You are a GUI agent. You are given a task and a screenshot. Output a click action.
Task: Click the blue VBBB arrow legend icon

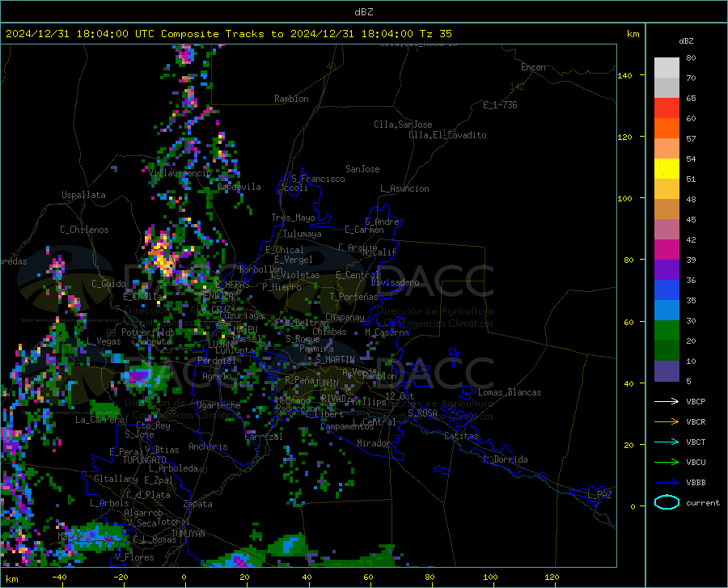coord(667,483)
